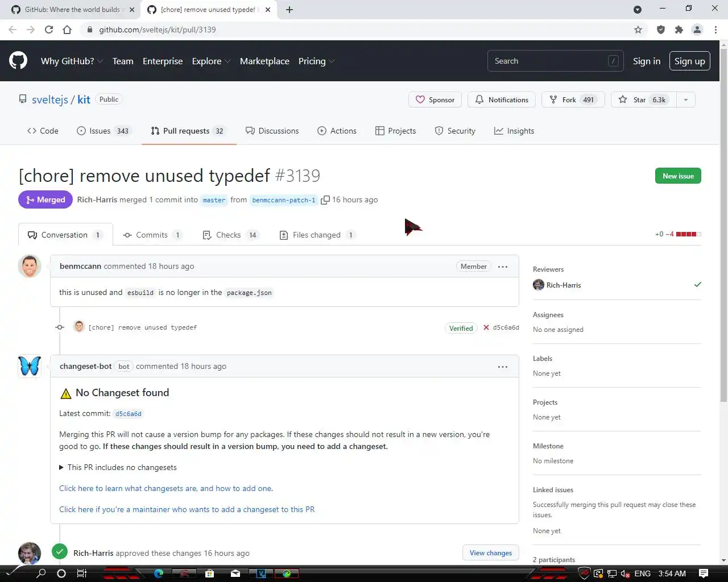Click the Enterprise menu link
The image size is (728, 582).
[x=163, y=61]
